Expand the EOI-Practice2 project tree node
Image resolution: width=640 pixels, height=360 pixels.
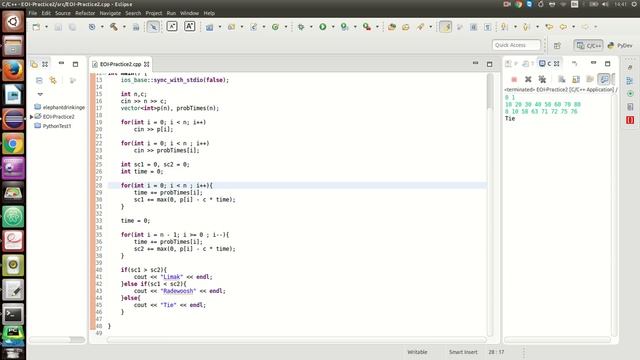click(x=31, y=117)
